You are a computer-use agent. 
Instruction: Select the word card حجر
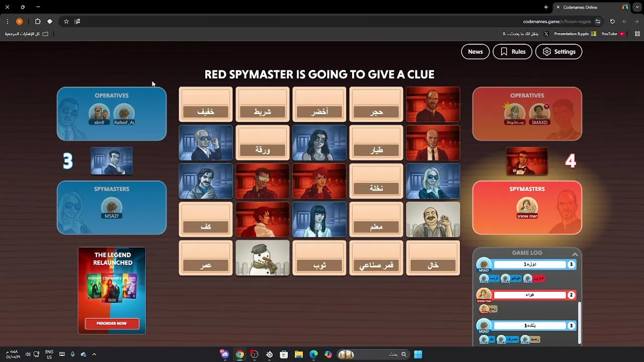(376, 105)
